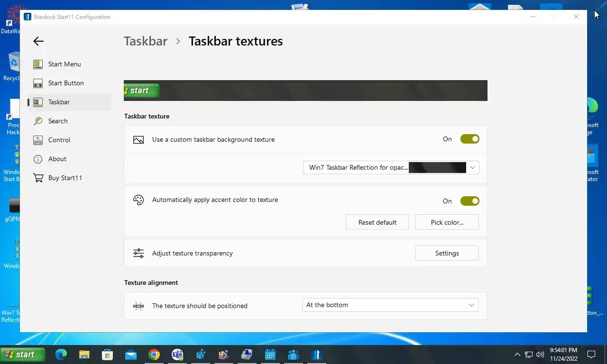Open the Start Button settings page
Viewport: 607px width, 364px height.
click(70, 83)
